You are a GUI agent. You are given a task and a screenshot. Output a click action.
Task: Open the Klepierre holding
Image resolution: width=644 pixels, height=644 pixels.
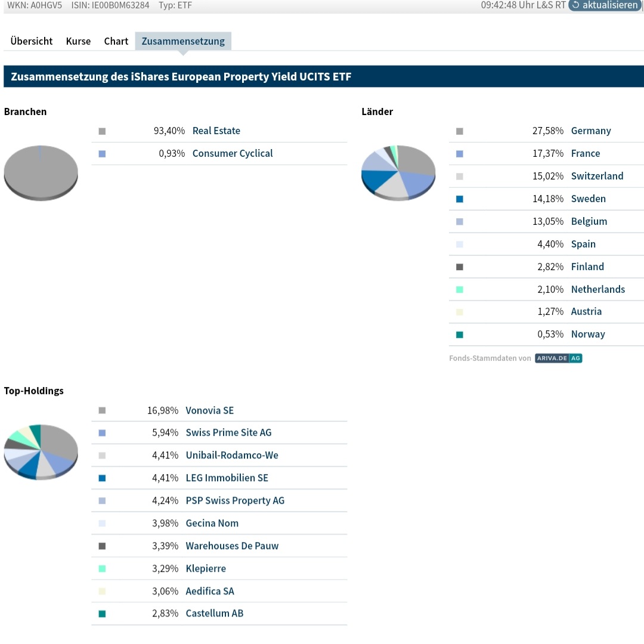(206, 568)
